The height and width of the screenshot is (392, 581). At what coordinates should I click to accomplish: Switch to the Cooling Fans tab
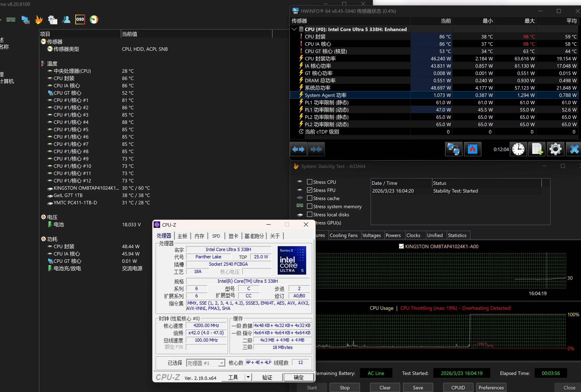click(344, 235)
